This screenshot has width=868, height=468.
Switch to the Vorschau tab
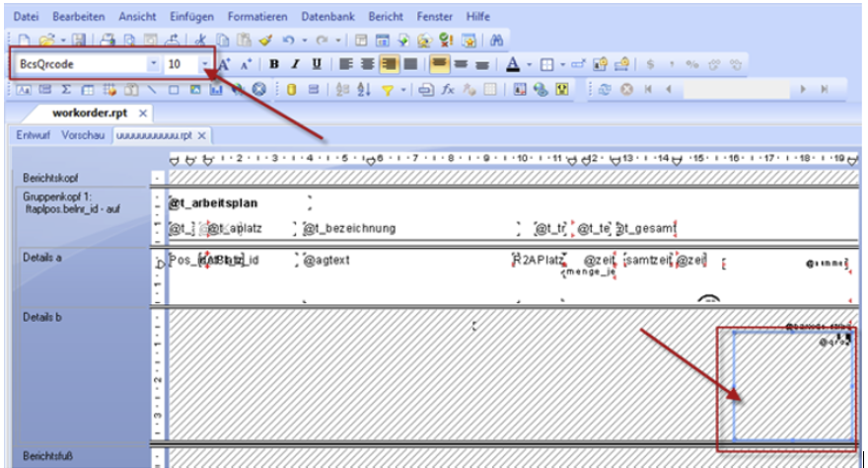83,134
